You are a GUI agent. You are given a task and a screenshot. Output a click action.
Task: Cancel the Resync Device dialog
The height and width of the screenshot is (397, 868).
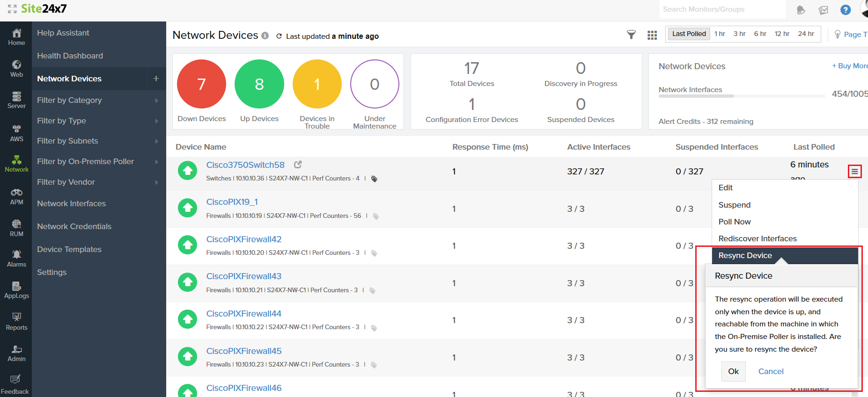(771, 371)
